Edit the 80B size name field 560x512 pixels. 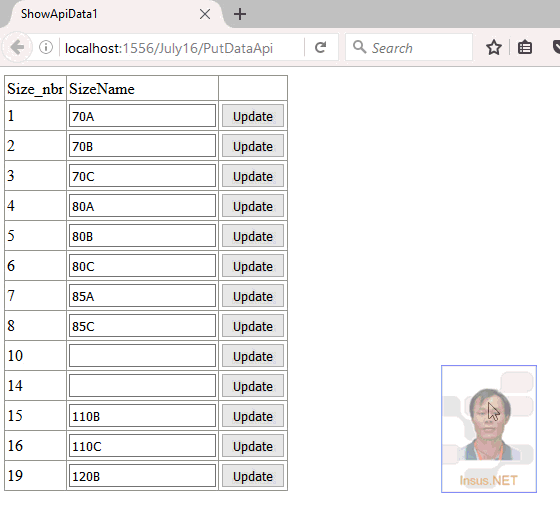click(142, 236)
